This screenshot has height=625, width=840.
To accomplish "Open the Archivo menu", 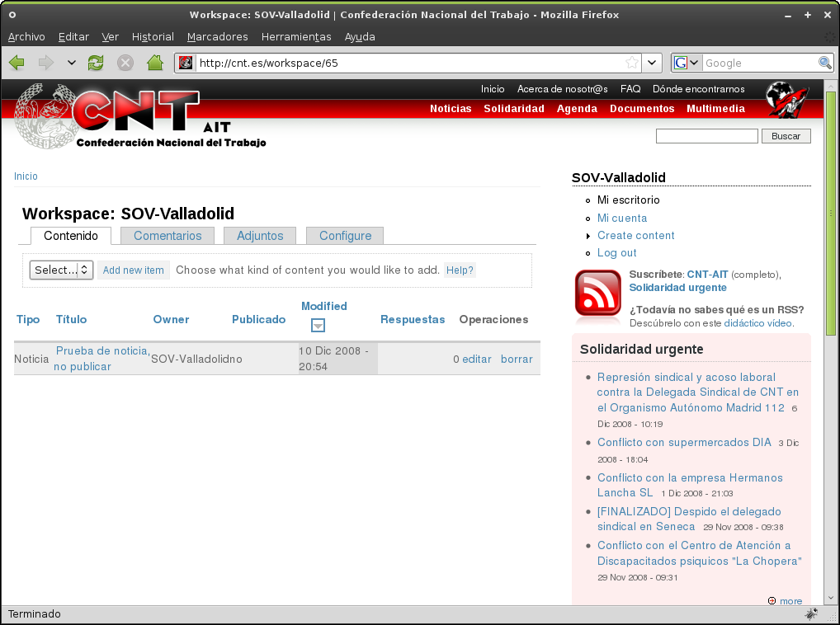I will (26, 37).
